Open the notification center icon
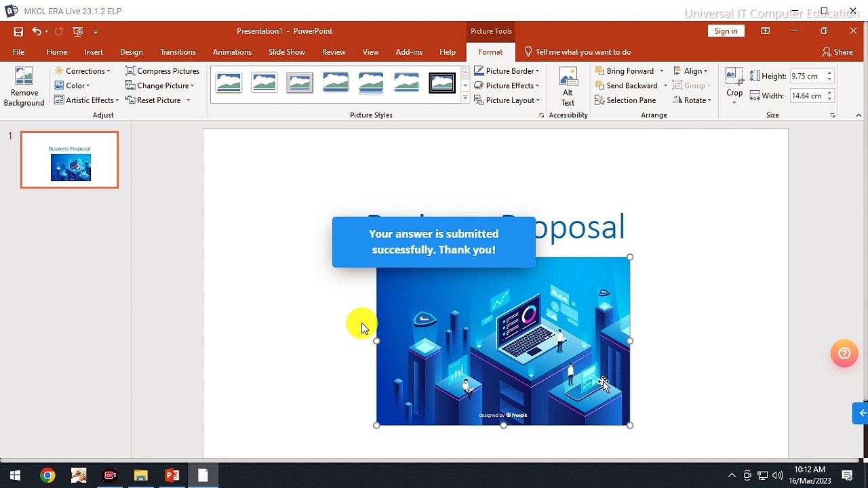The height and width of the screenshot is (488, 868). pos(847,476)
